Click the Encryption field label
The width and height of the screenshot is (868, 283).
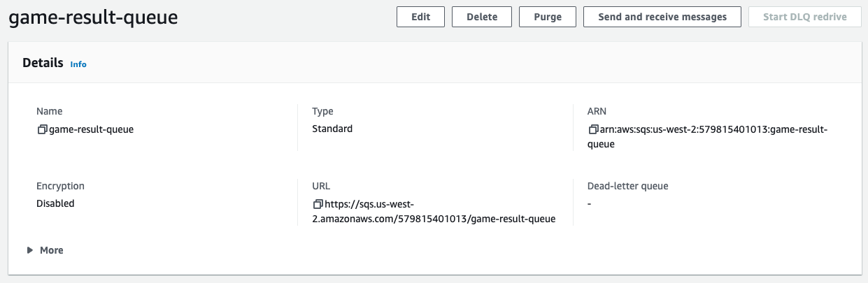[x=60, y=186]
